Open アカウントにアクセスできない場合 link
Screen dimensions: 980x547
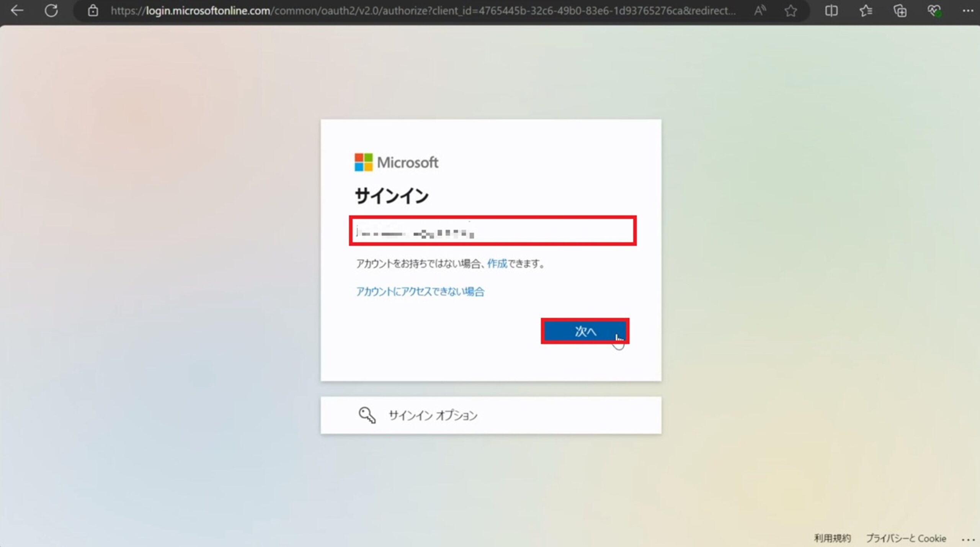pos(420,292)
